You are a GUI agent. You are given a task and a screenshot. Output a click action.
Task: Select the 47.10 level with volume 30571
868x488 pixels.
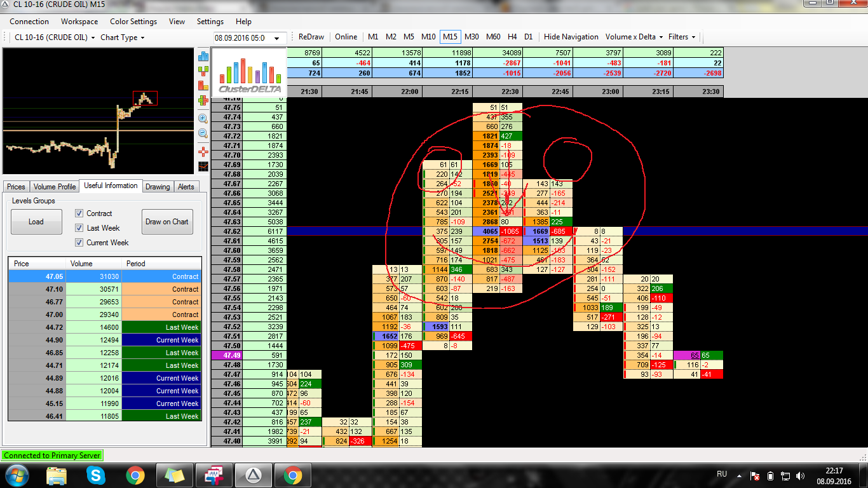tap(105, 289)
